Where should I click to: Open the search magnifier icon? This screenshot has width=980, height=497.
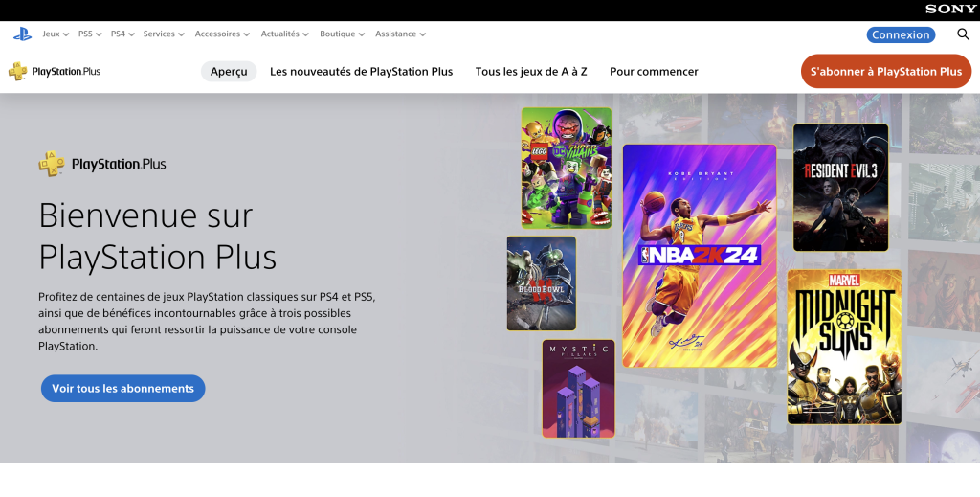click(963, 34)
